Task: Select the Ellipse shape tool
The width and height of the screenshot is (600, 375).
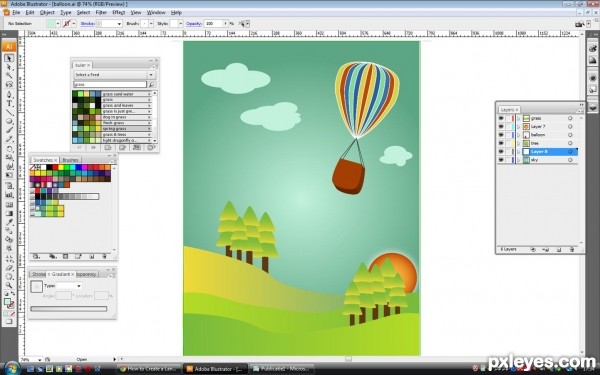Action: tap(9, 122)
